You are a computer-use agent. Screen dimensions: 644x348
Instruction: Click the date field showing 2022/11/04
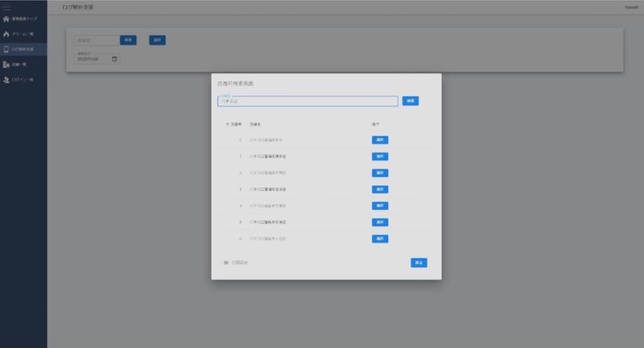pyautogui.click(x=92, y=59)
